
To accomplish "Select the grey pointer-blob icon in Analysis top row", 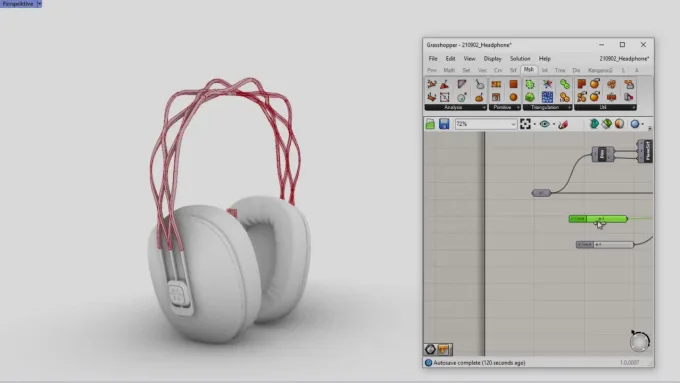I will click(479, 84).
